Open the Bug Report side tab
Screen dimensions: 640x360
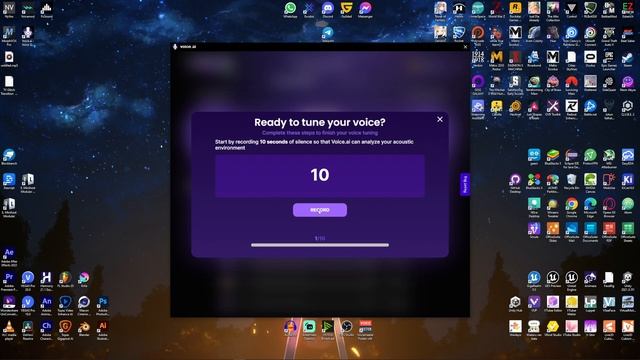coord(464,184)
